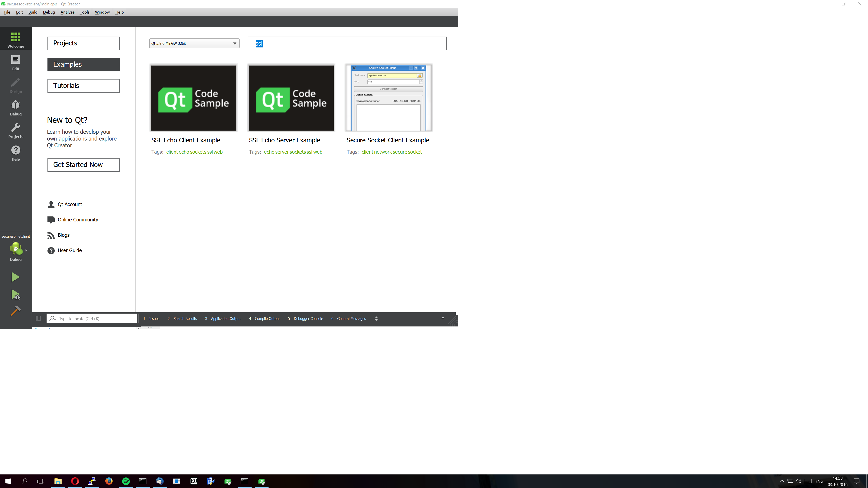Open the Qt 5.8.0 MinGW 32bit dropdown

tap(194, 43)
